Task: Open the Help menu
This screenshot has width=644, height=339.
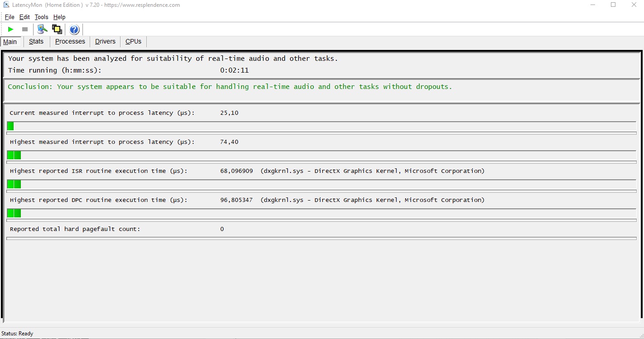Action: (59, 17)
